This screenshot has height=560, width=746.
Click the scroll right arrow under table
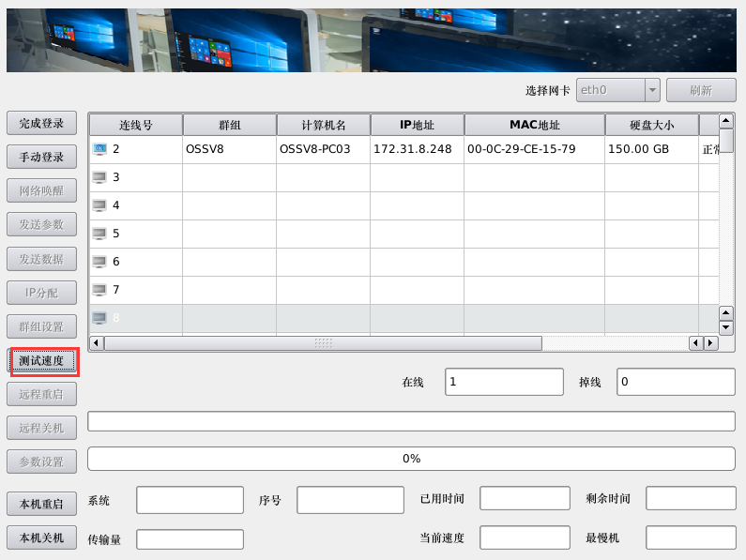pos(710,343)
